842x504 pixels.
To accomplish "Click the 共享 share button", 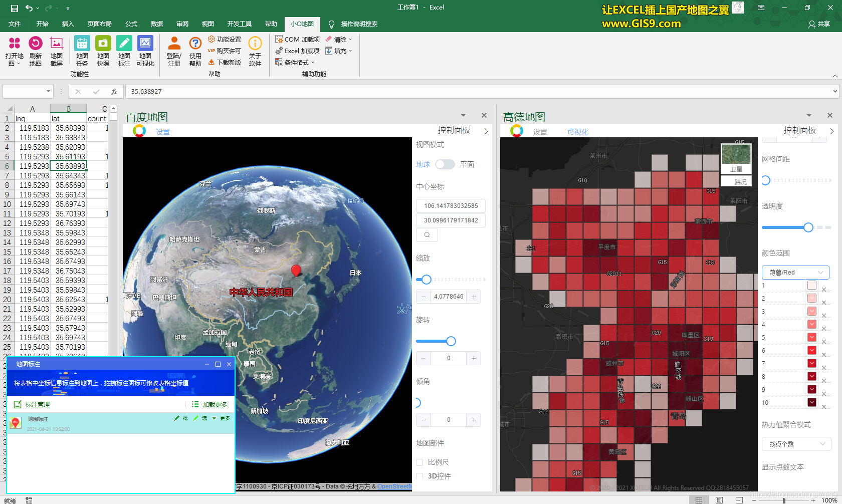I will pos(819,24).
